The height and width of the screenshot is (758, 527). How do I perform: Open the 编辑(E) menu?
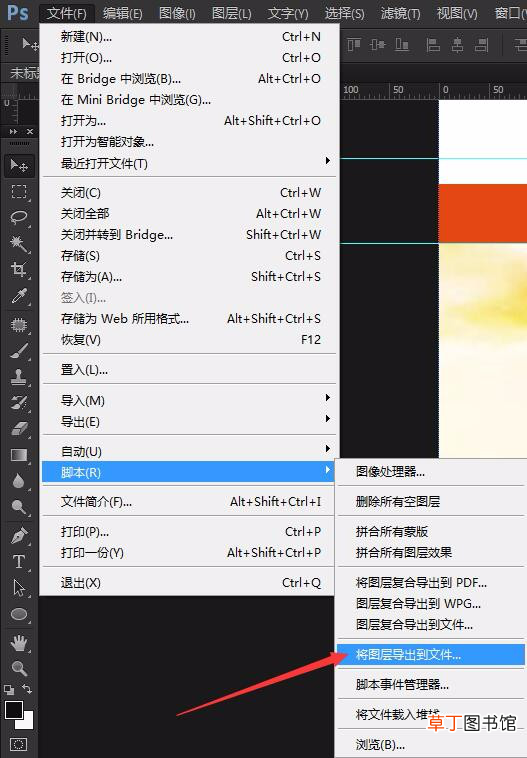coord(122,14)
